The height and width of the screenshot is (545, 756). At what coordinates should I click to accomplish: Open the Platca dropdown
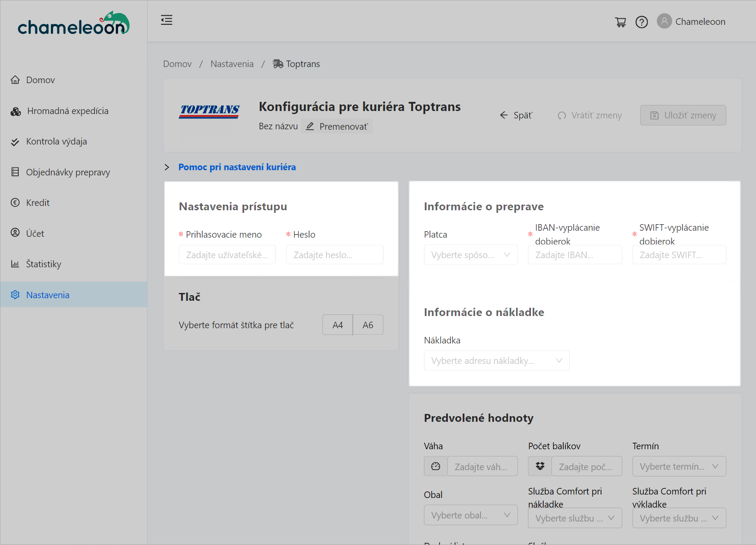coord(470,255)
